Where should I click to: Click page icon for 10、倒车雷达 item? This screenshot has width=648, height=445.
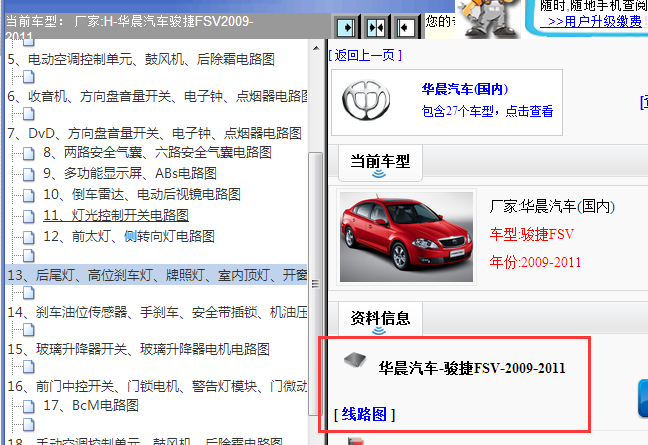29,195
